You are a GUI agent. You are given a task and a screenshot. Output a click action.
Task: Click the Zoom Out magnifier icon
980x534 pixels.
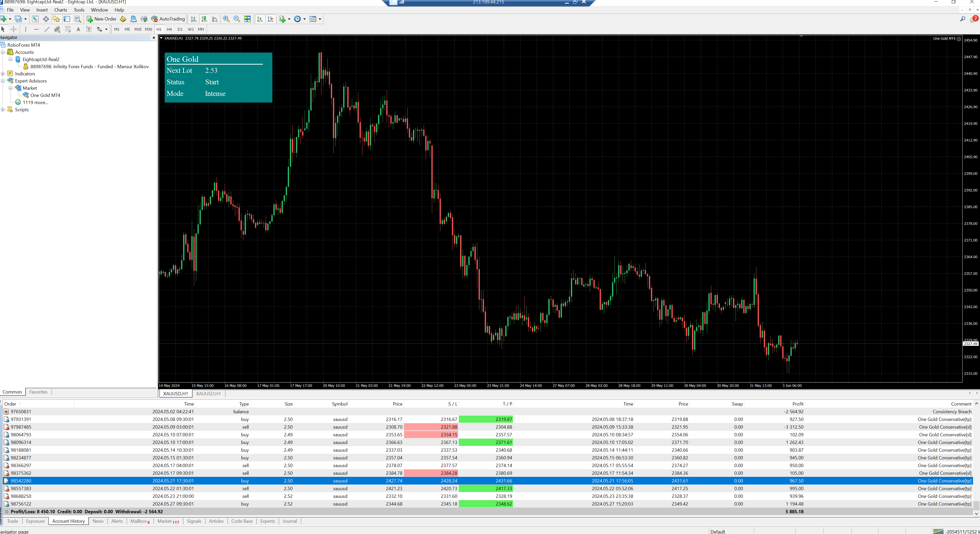point(237,19)
